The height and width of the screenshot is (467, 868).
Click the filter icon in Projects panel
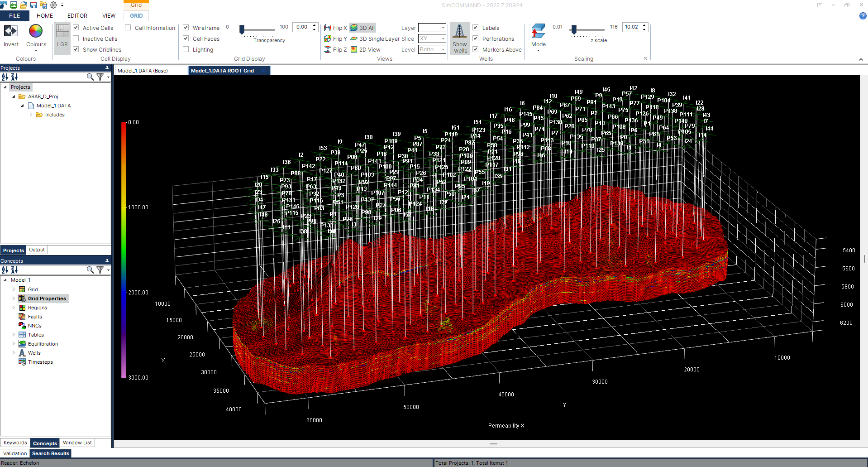click(100, 77)
